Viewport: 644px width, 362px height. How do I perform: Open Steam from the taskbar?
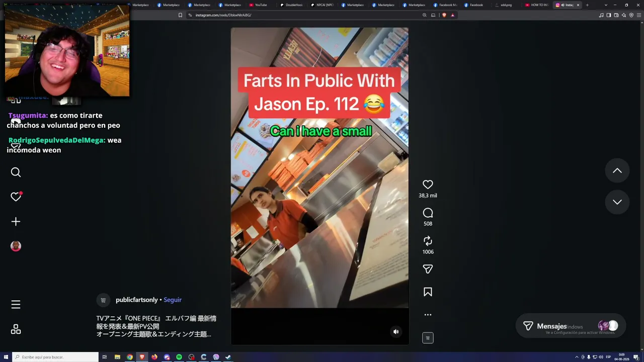pyautogui.click(x=228, y=357)
